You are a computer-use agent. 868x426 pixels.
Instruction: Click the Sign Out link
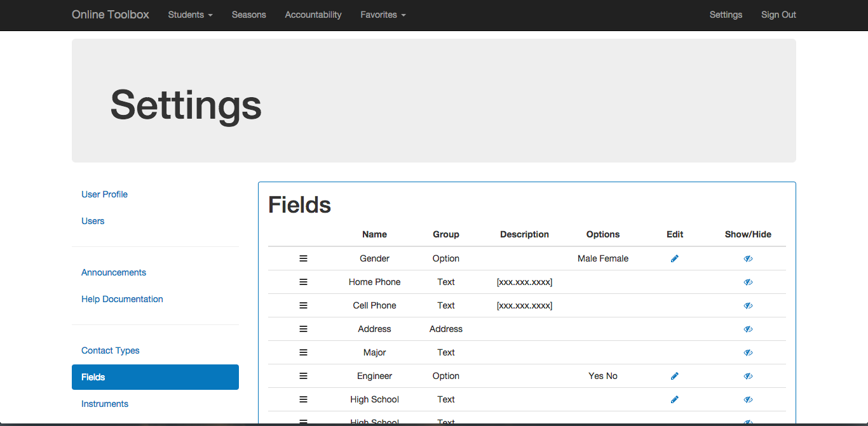[x=778, y=15]
